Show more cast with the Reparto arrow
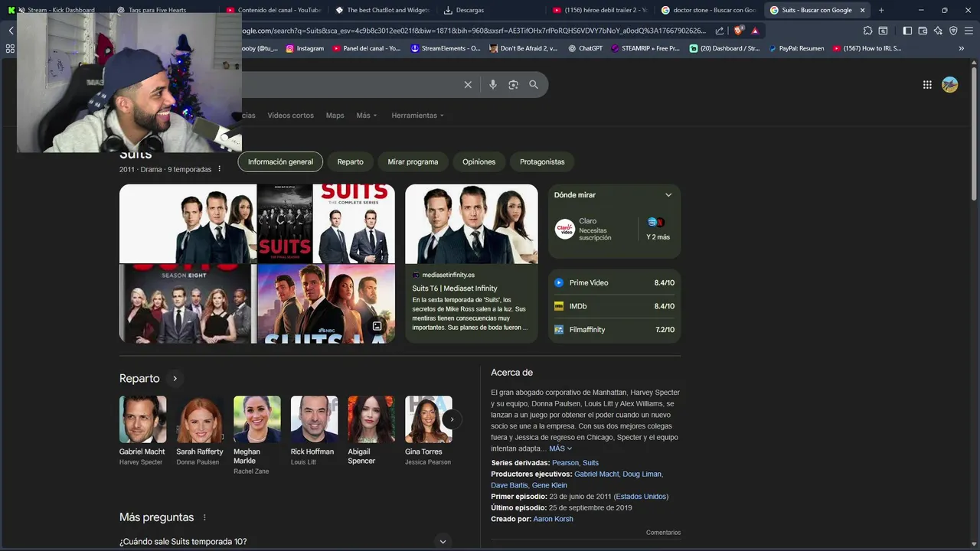This screenshot has height=551, width=980. tap(175, 378)
